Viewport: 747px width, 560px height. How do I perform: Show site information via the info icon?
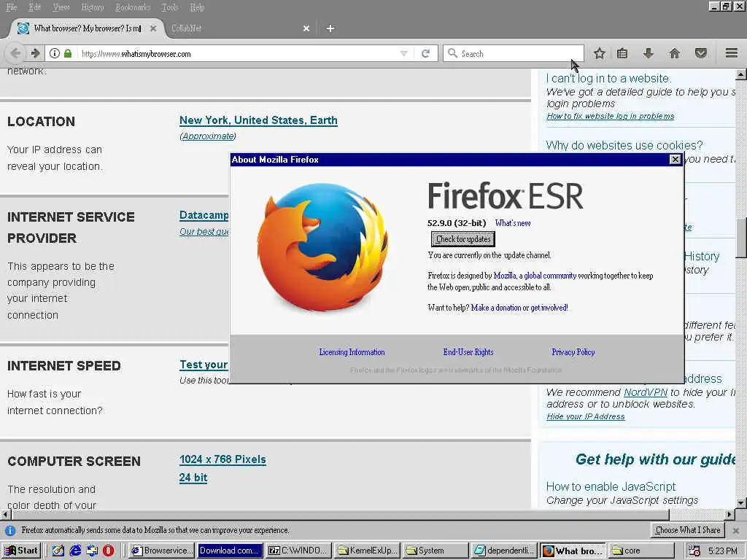pyautogui.click(x=55, y=53)
